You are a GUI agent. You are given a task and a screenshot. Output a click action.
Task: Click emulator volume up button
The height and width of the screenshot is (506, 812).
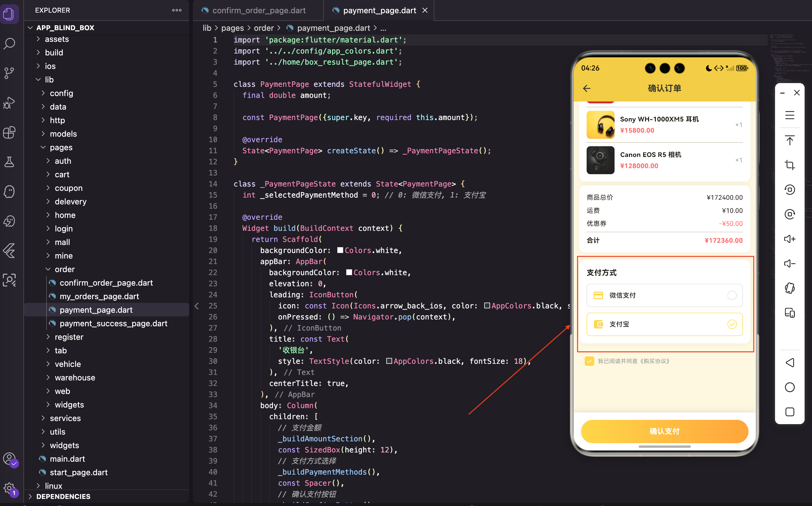pos(790,239)
